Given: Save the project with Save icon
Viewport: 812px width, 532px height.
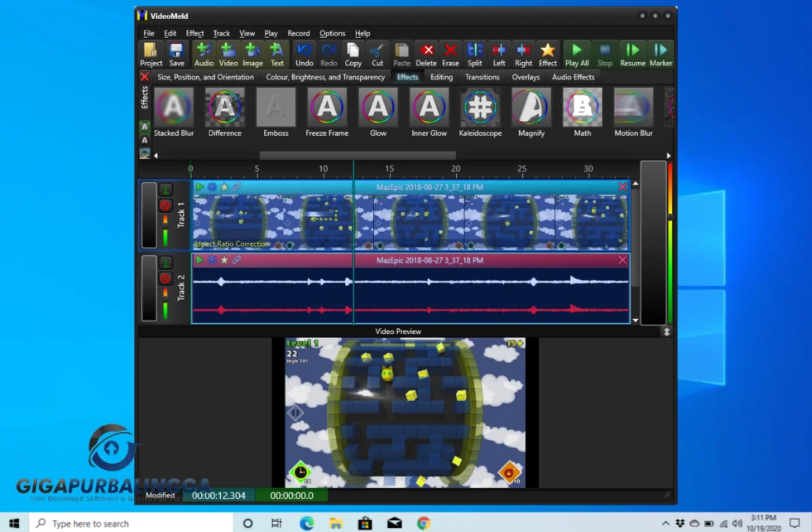Looking at the screenshot, I should (x=177, y=54).
